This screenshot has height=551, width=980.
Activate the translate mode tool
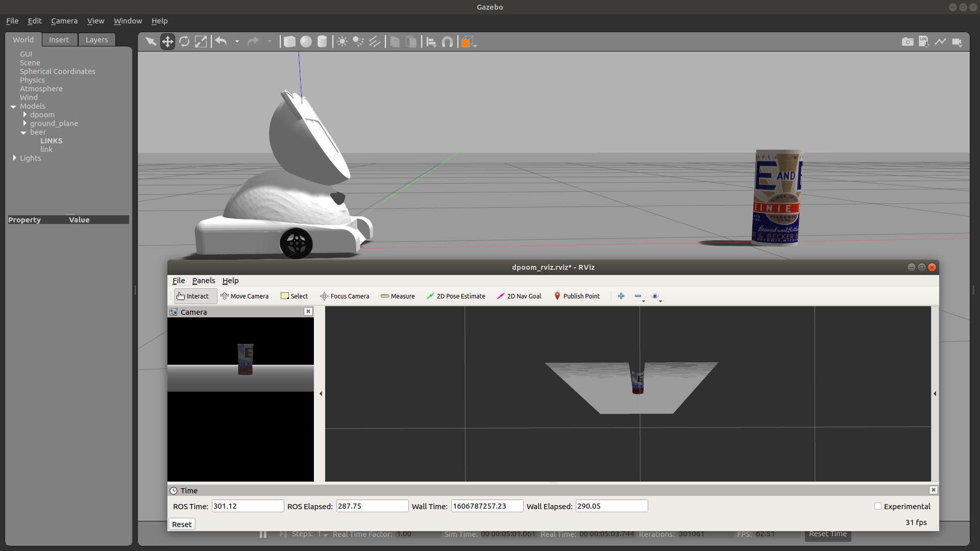coord(167,41)
